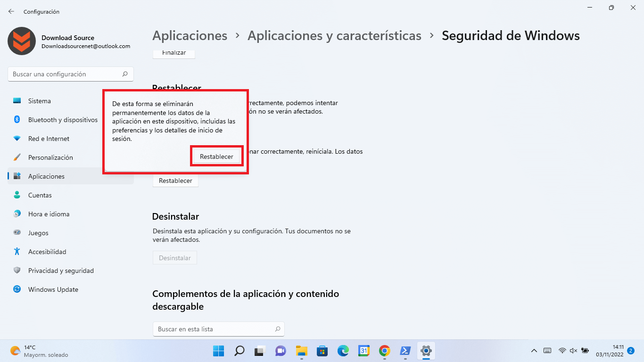Go back using the arrow icon
The image size is (644, 362).
pos(11,11)
